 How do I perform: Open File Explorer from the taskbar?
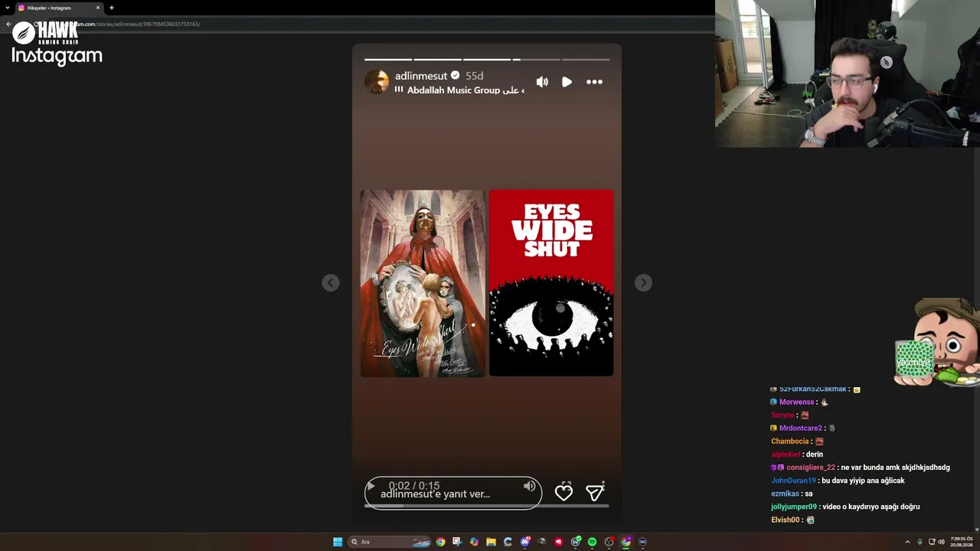tap(491, 542)
